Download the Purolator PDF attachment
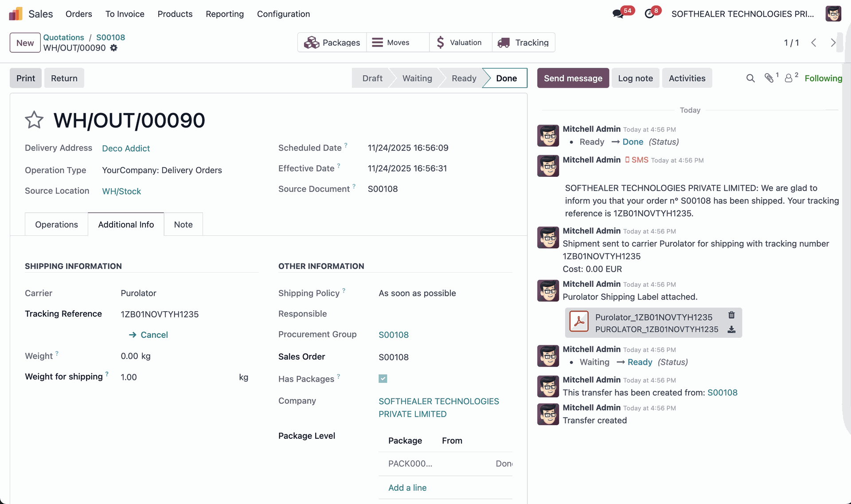The image size is (851, 504). coord(731,329)
